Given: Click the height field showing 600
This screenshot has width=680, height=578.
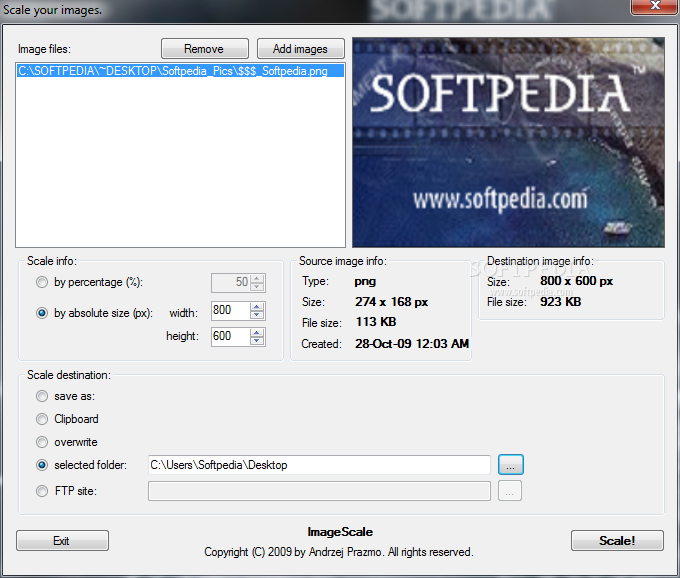Looking at the screenshot, I should pos(230,336).
